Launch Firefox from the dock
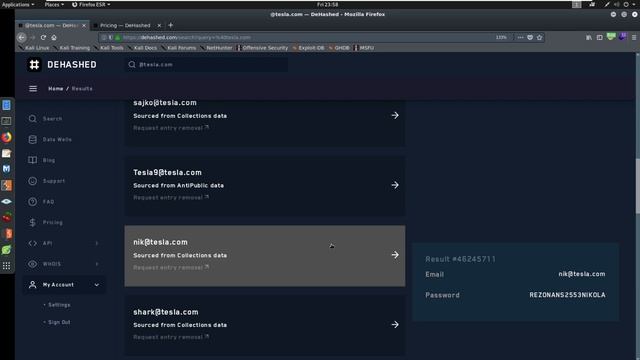The height and width of the screenshot is (360, 640). click(7, 137)
